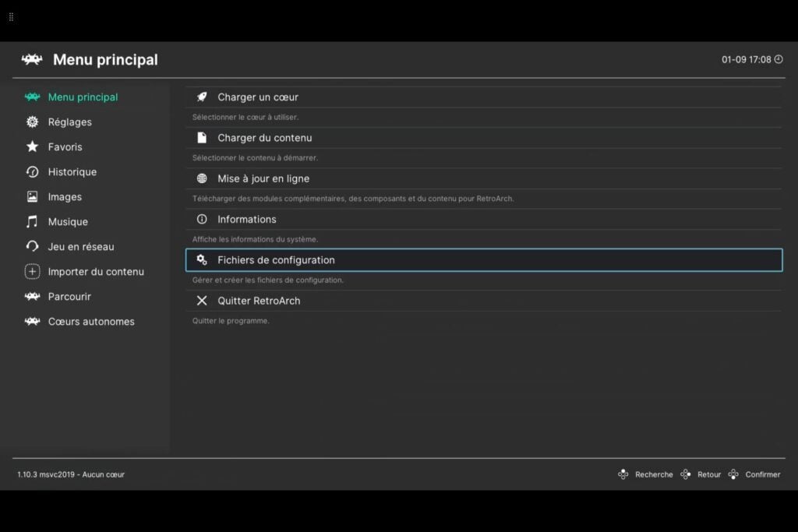
Task: Click the text "Sélectionner le contenu à démarrer."
Action: click(x=255, y=157)
